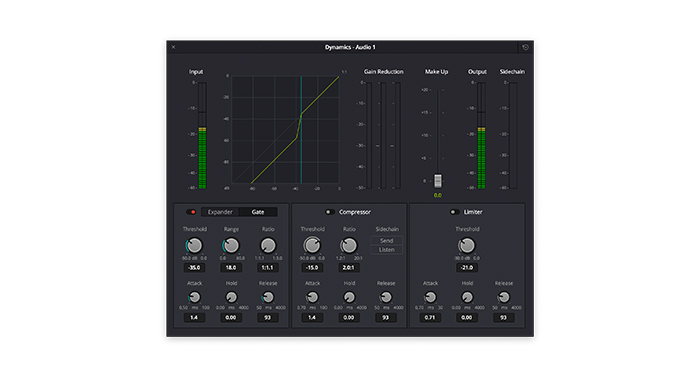Click the Compressor Release knob

point(386,297)
